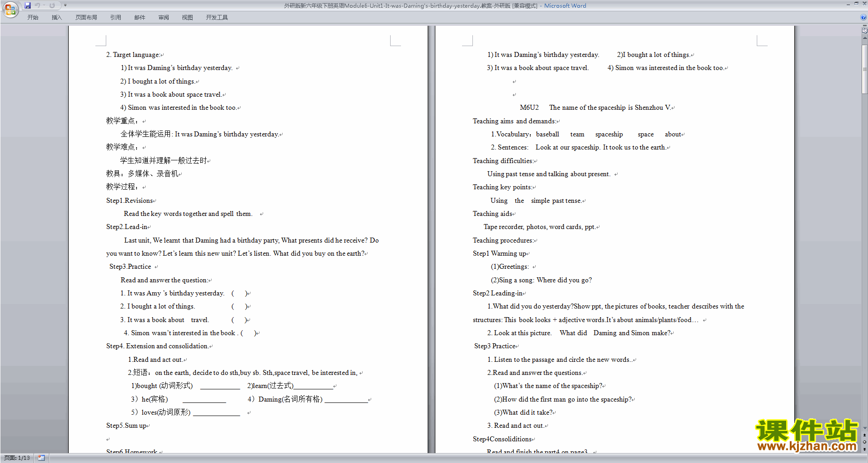Image resolution: width=868 pixels, height=463 pixels.
Task: Customize the Quick Access Toolbar dropdown
Action: pos(65,5)
